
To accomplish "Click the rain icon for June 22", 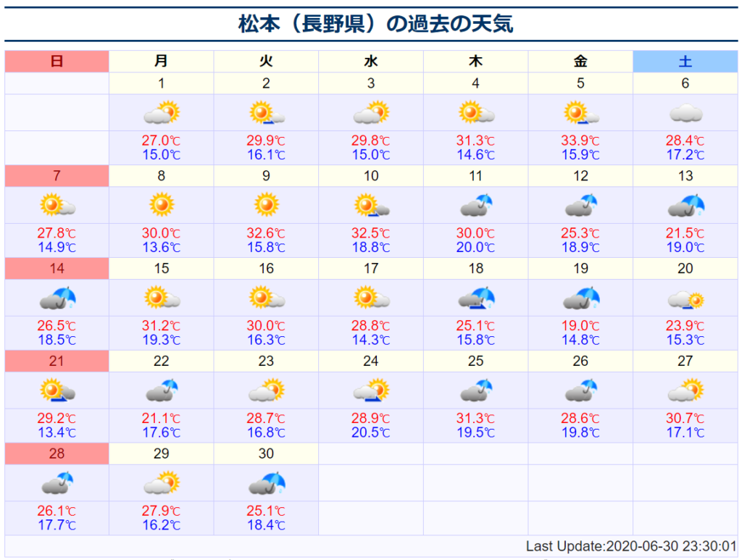I will [x=162, y=390].
